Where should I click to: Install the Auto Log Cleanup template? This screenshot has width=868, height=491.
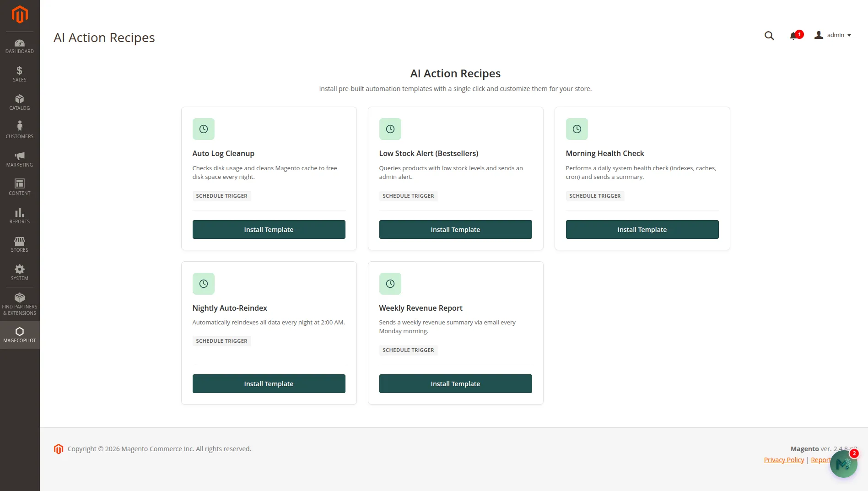click(x=269, y=230)
